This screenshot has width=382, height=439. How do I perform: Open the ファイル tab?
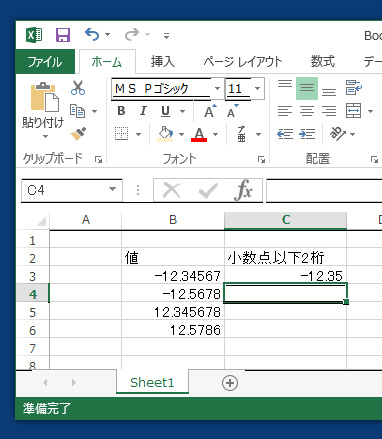(x=45, y=62)
